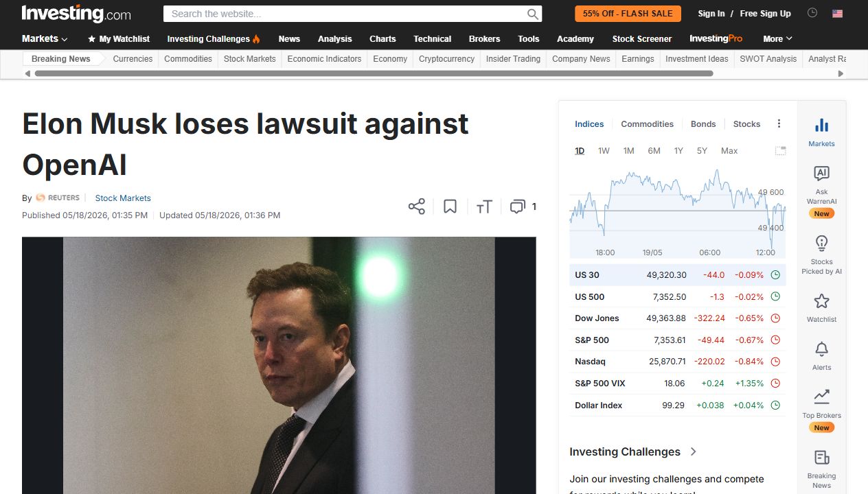Open InvestingPro link

(716, 39)
